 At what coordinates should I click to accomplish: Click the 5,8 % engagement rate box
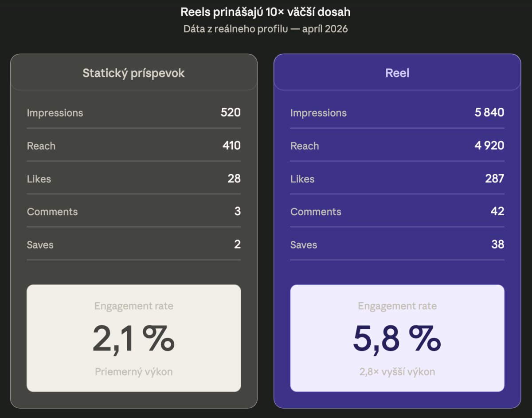(x=397, y=339)
